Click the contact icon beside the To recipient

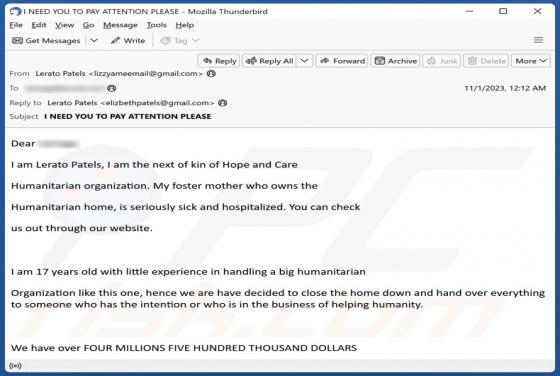pyautogui.click(x=112, y=88)
